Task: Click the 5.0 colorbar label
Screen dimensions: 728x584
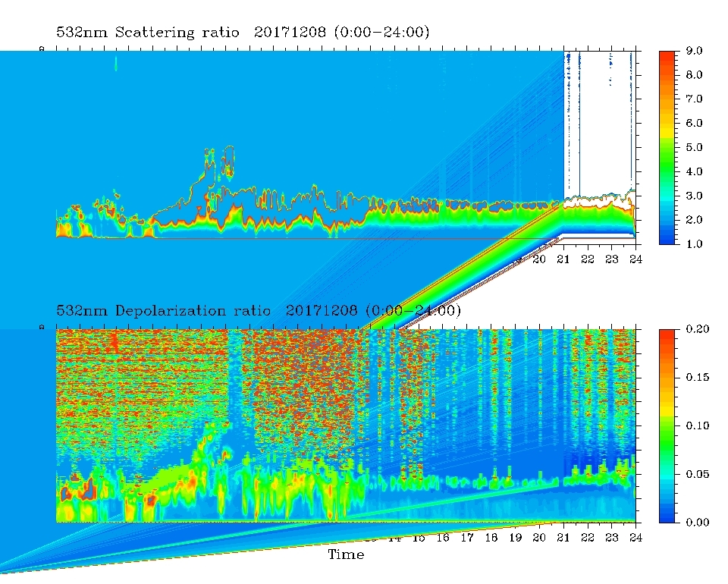Action: pyautogui.click(x=694, y=147)
